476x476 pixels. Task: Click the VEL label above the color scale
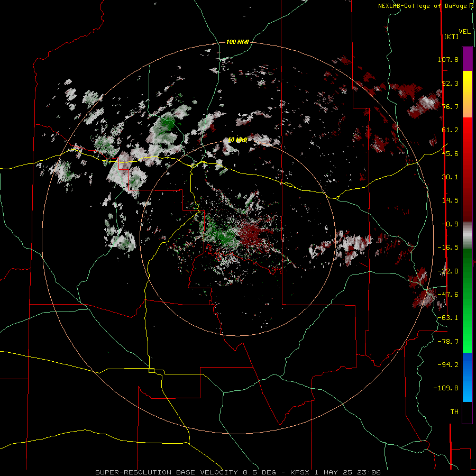point(464,32)
